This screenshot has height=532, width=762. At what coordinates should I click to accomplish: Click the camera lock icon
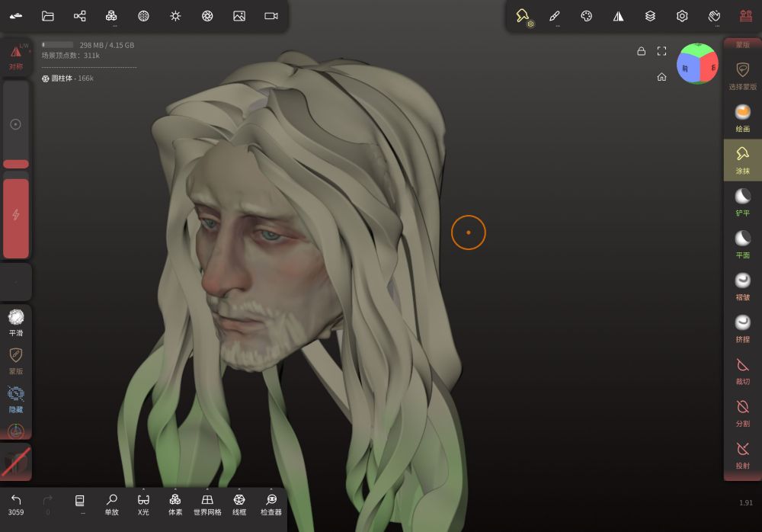pyautogui.click(x=642, y=51)
